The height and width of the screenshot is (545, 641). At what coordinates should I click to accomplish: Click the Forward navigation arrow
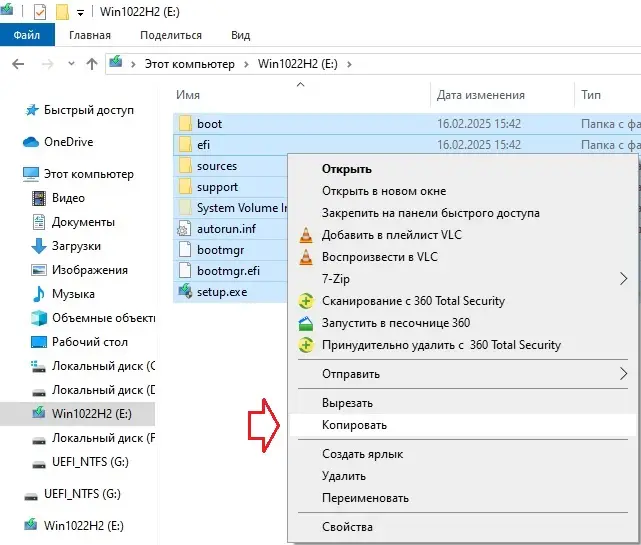tap(47, 64)
